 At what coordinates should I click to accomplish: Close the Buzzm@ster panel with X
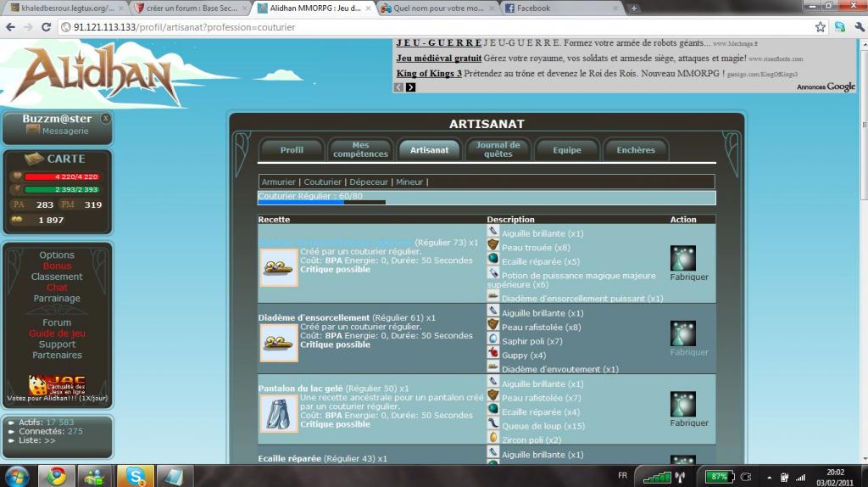pyautogui.click(x=105, y=119)
